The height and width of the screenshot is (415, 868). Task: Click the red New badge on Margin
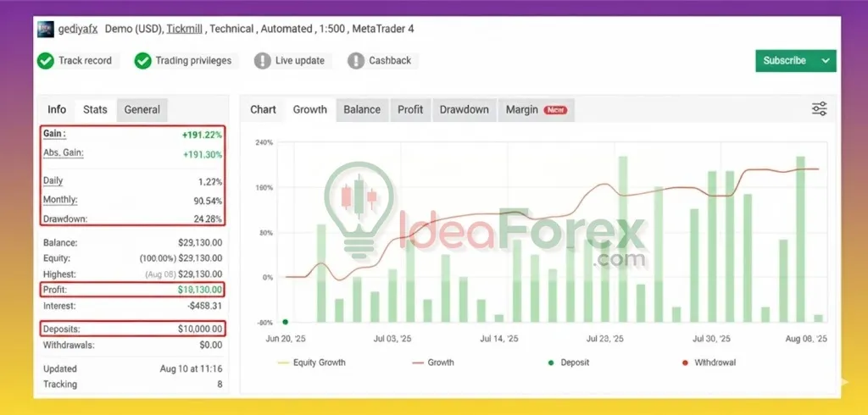pos(554,110)
